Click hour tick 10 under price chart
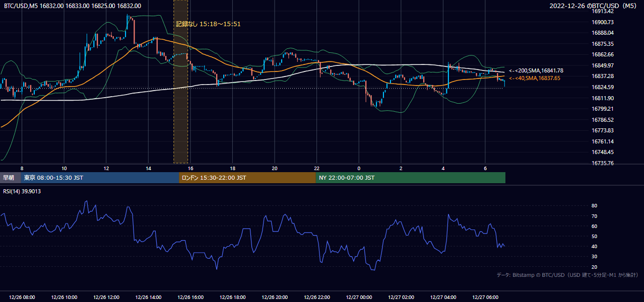644x302 pixels. [x=64, y=168]
